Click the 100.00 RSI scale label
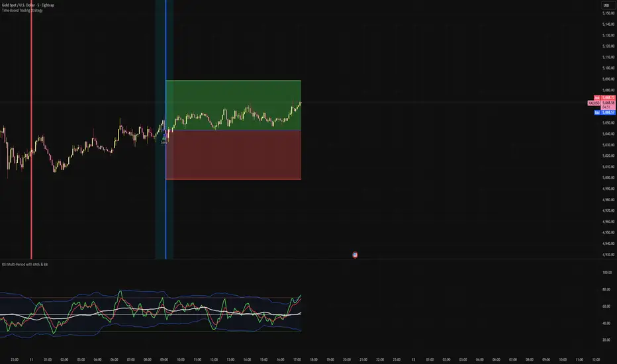This screenshot has height=364, width=617. click(607, 272)
